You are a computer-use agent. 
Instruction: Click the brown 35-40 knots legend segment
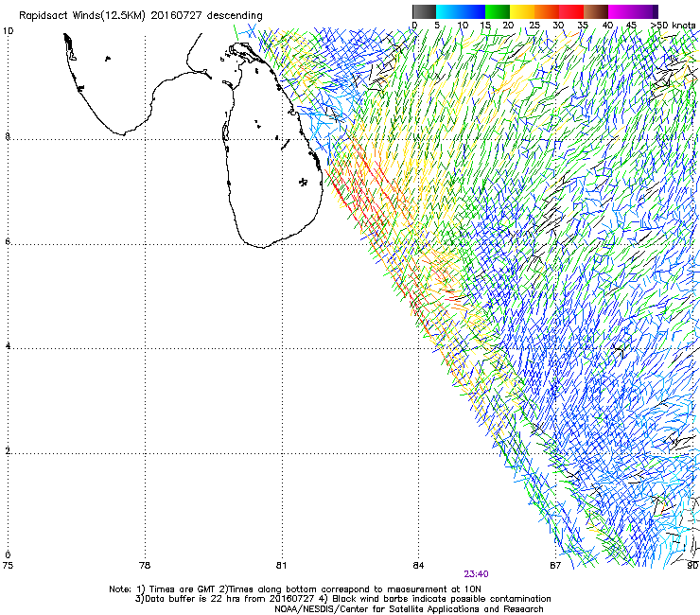pos(596,11)
